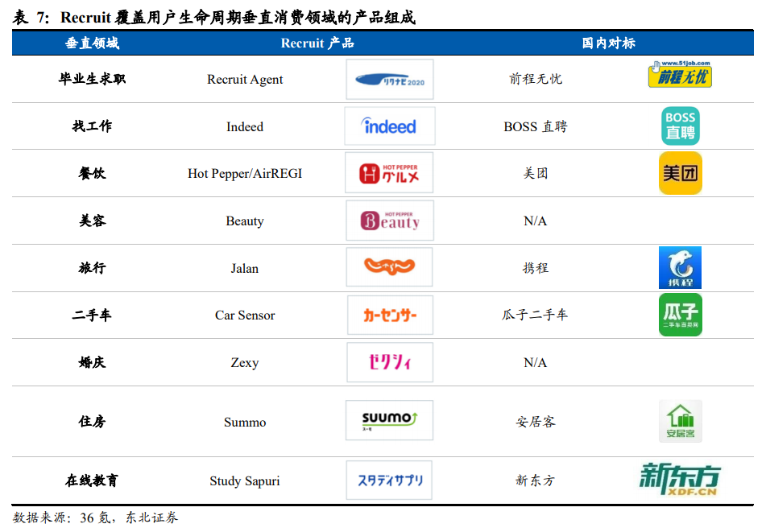
Task: Select the N/A cell in the 美容 row
Action: tap(536, 221)
